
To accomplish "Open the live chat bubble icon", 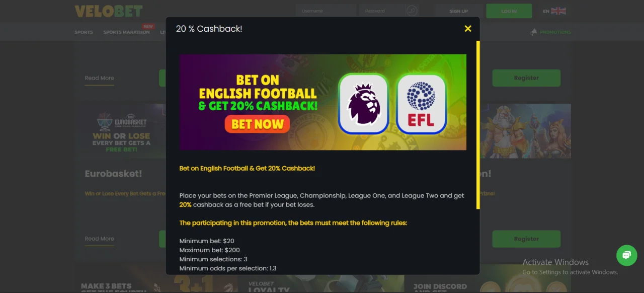I will point(626,255).
